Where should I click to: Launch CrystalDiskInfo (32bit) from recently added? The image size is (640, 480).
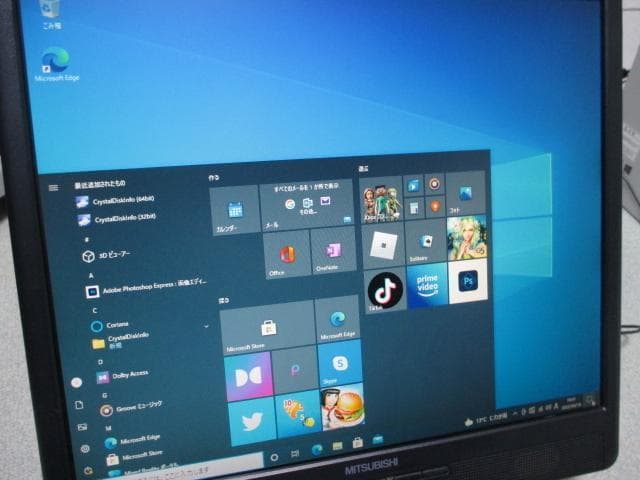pos(118,219)
